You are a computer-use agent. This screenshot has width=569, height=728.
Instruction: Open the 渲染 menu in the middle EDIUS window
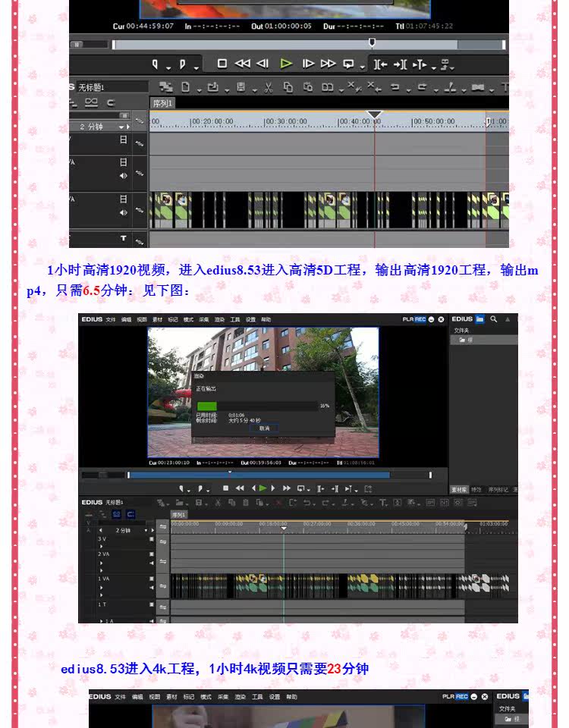pyautogui.click(x=219, y=319)
